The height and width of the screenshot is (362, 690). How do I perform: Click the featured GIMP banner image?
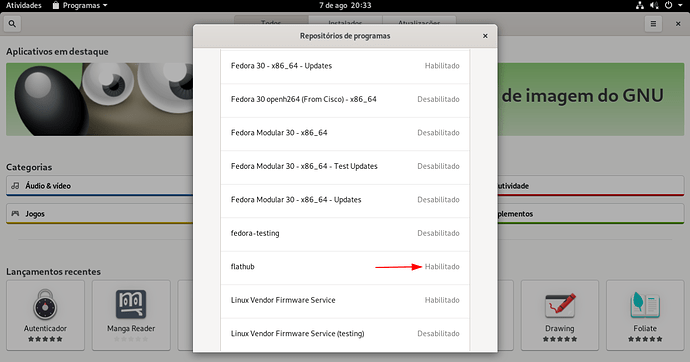point(99,99)
